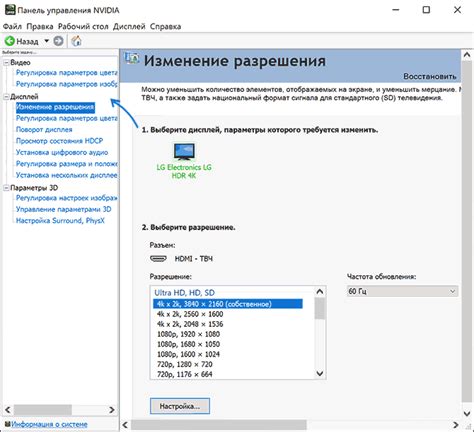Open Настройка Surround, PhysX item
The width and height of the screenshot is (474, 432).
pos(60,221)
